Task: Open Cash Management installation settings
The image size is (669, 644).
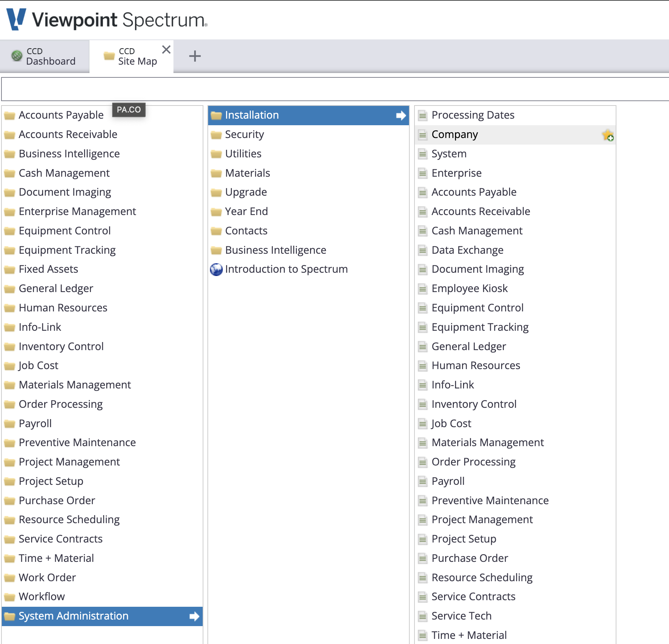Action: point(515,231)
